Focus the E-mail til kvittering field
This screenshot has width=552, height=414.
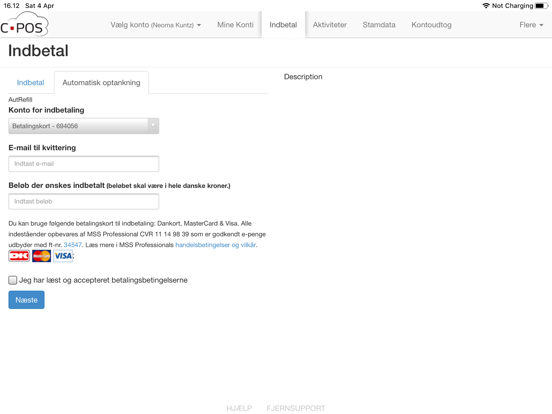click(x=84, y=164)
